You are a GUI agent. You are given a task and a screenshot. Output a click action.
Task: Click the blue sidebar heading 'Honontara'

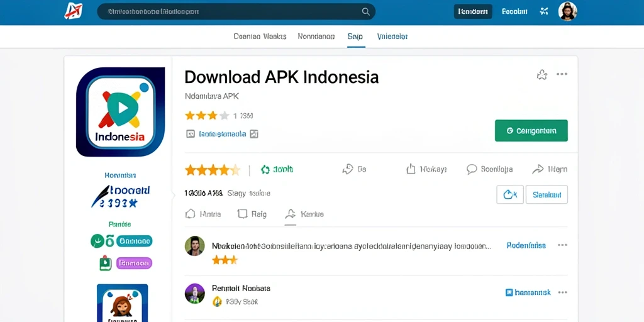tap(120, 175)
